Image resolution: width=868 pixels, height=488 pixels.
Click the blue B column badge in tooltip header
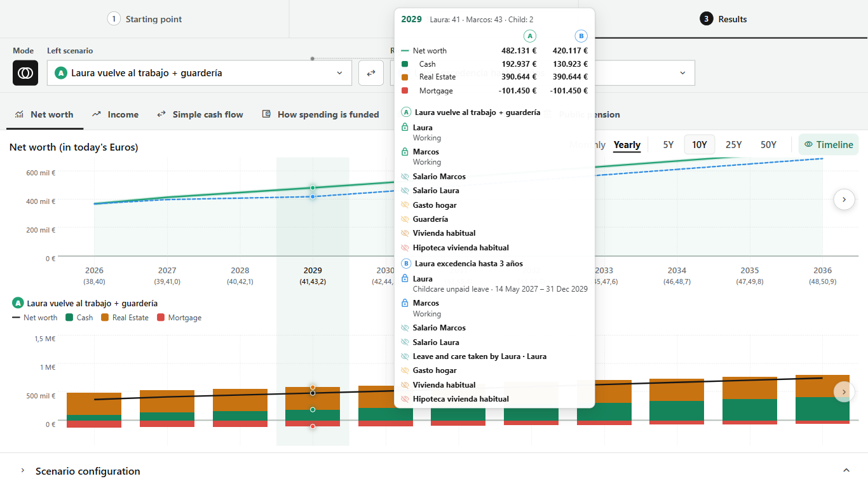[x=581, y=36]
